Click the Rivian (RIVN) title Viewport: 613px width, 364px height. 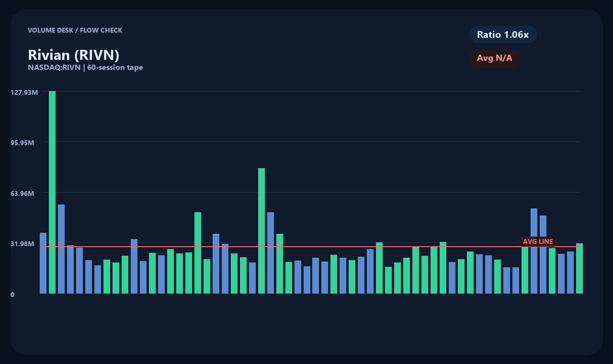74,55
